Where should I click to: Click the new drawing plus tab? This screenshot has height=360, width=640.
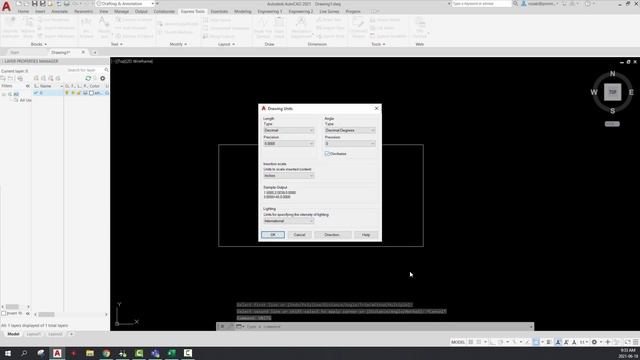point(95,52)
